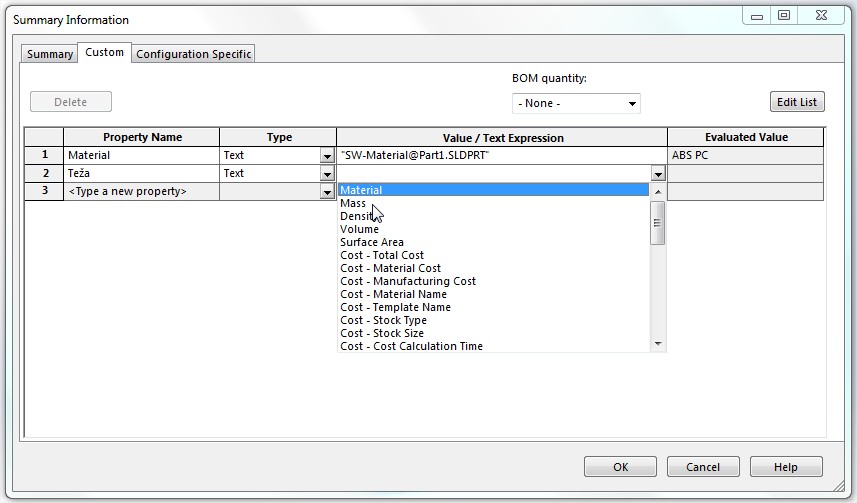Viewport: 857px width, 503px height.
Task: Open the Configuration Specific tab
Action: click(194, 54)
